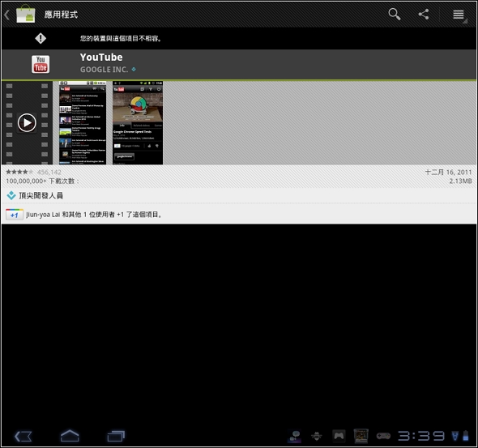
Task: Tap the share icon in the top bar
Action: (x=424, y=14)
